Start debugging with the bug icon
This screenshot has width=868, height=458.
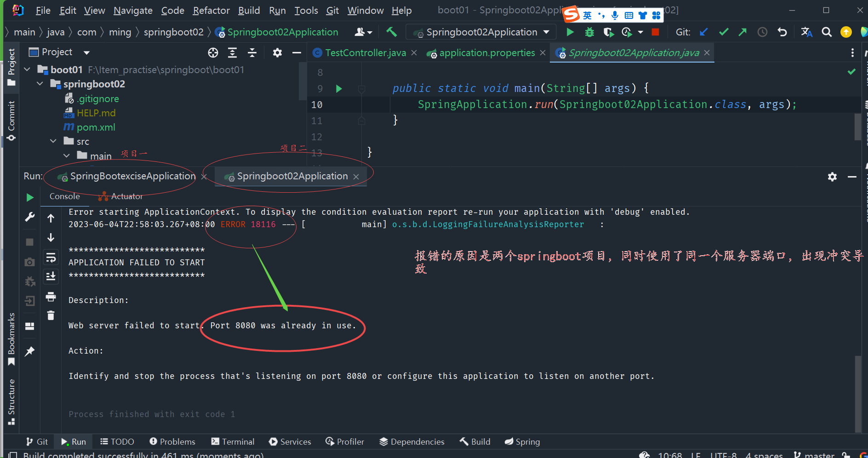coord(589,32)
